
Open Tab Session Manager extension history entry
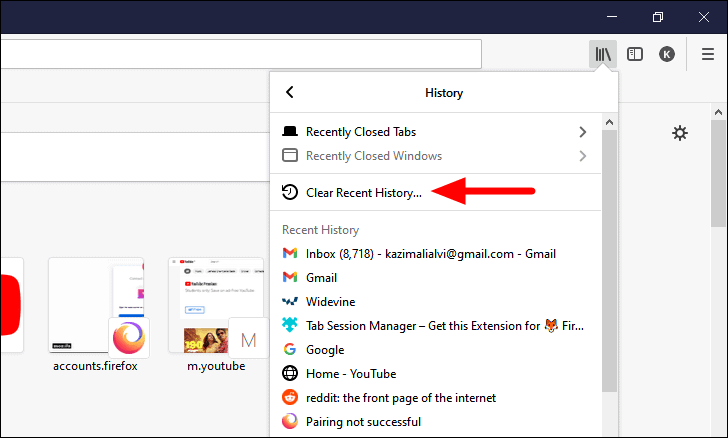[x=435, y=326]
